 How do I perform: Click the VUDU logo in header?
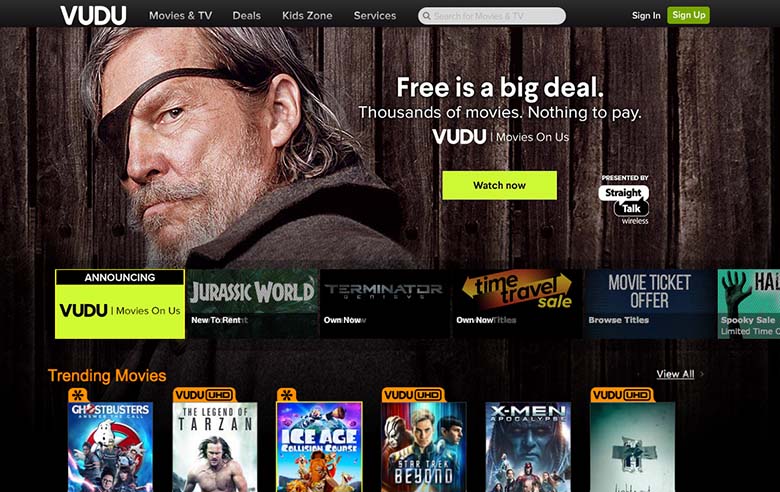pos(93,15)
